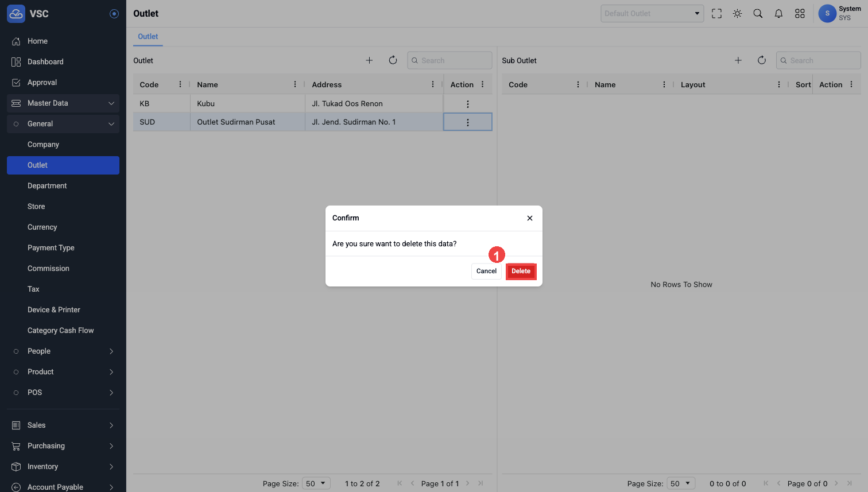The height and width of the screenshot is (492, 868).
Task: Open the apps grid icon
Action: [x=800, y=14]
